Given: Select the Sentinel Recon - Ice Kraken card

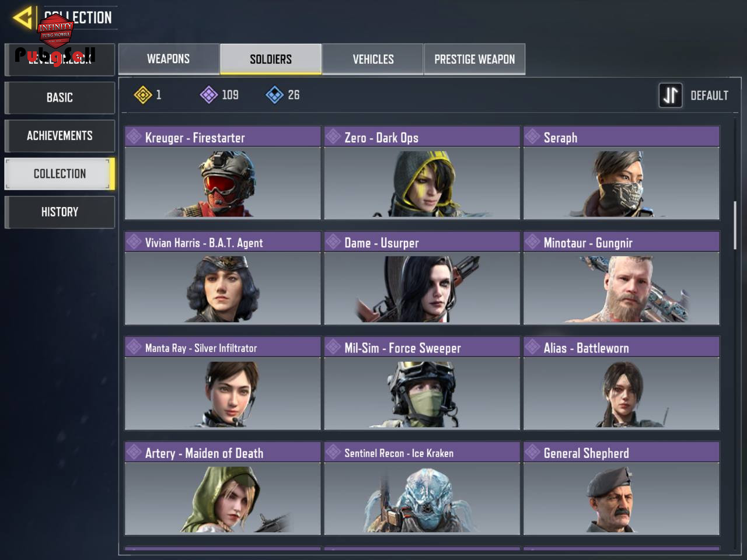Looking at the screenshot, I should click(x=422, y=488).
